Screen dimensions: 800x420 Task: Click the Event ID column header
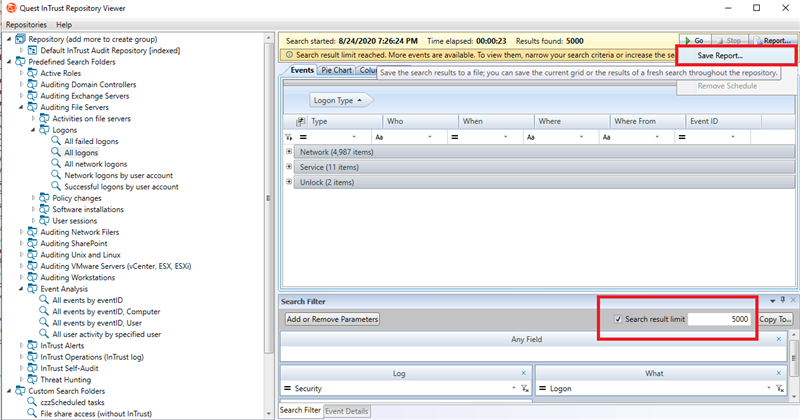pyautogui.click(x=723, y=121)
